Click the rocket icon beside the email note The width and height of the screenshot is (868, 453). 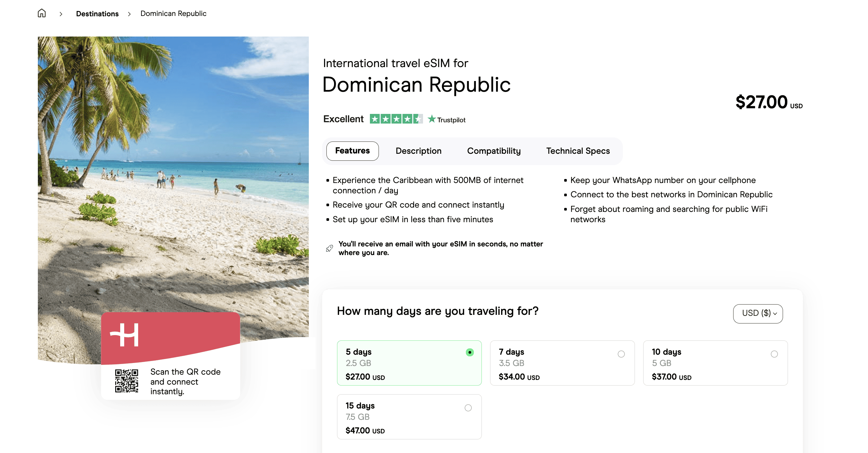tap(329, 248)
